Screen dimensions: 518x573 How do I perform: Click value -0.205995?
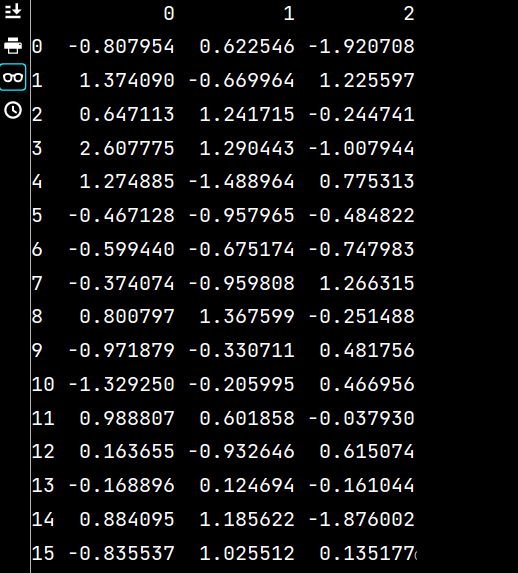tap(241, 384)
